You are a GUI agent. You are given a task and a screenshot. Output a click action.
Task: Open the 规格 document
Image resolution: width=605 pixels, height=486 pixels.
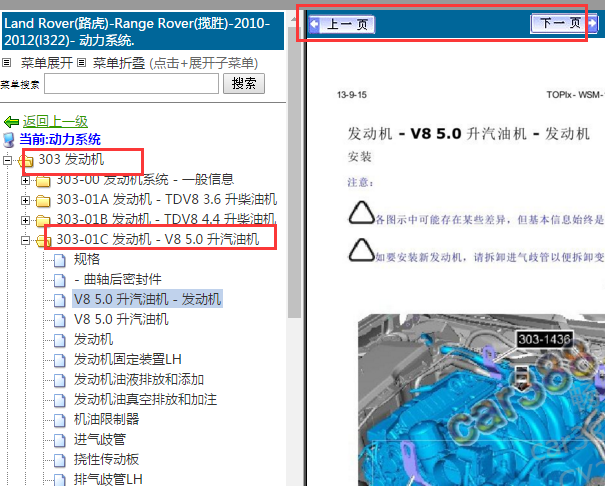[87, 259]
